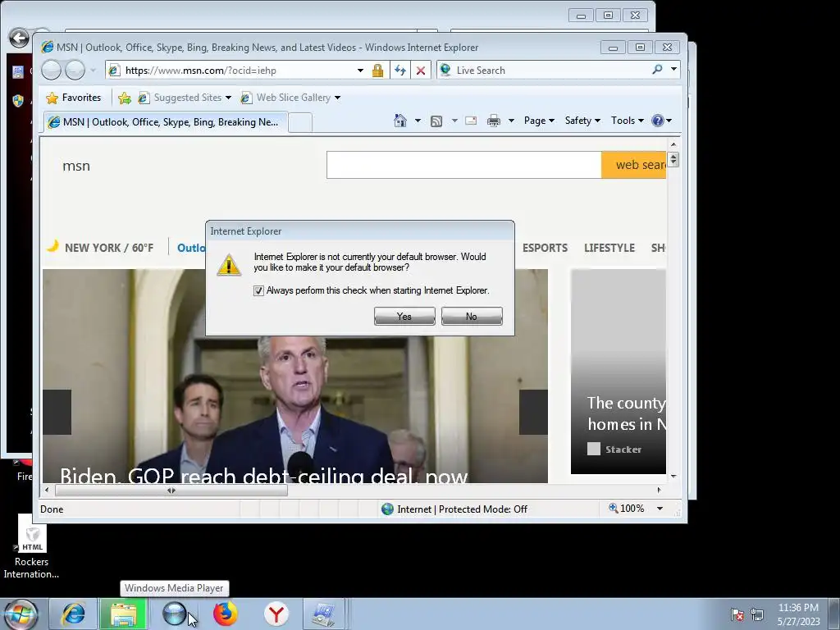
Task: Click the orange web search button
Action: (634, 165)
